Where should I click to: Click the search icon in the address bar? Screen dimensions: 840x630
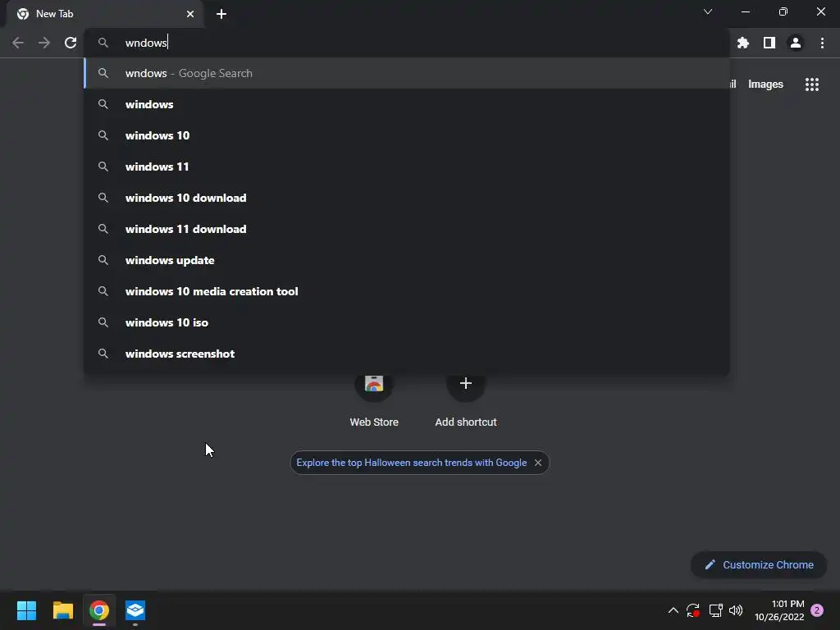[x=103, y=43]
